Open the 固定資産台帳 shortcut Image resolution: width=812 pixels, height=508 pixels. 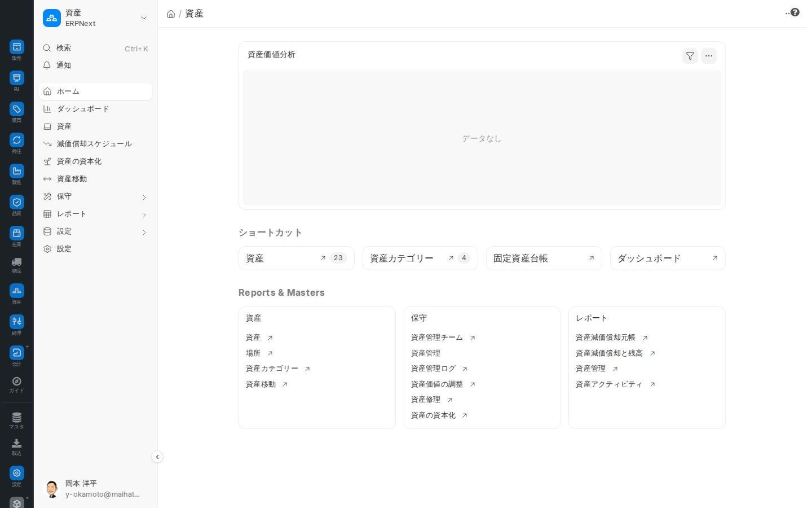click(544, 259)
